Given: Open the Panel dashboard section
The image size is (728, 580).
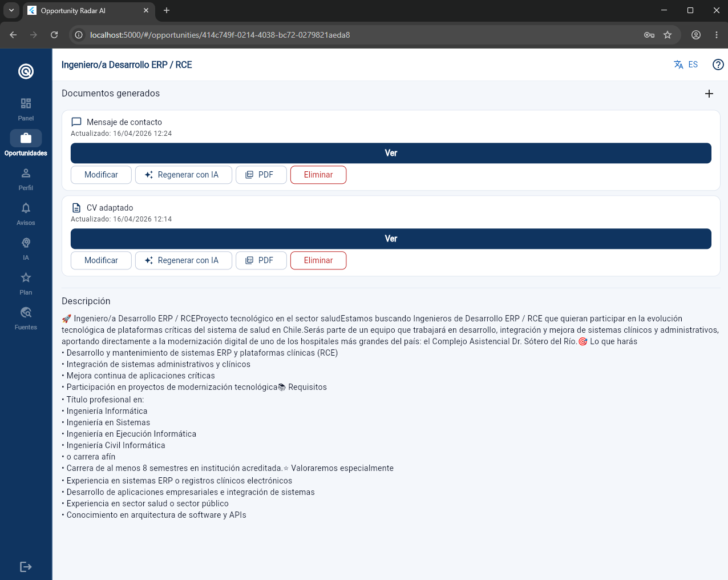Looking at the screenshot, I should point(26,109).
